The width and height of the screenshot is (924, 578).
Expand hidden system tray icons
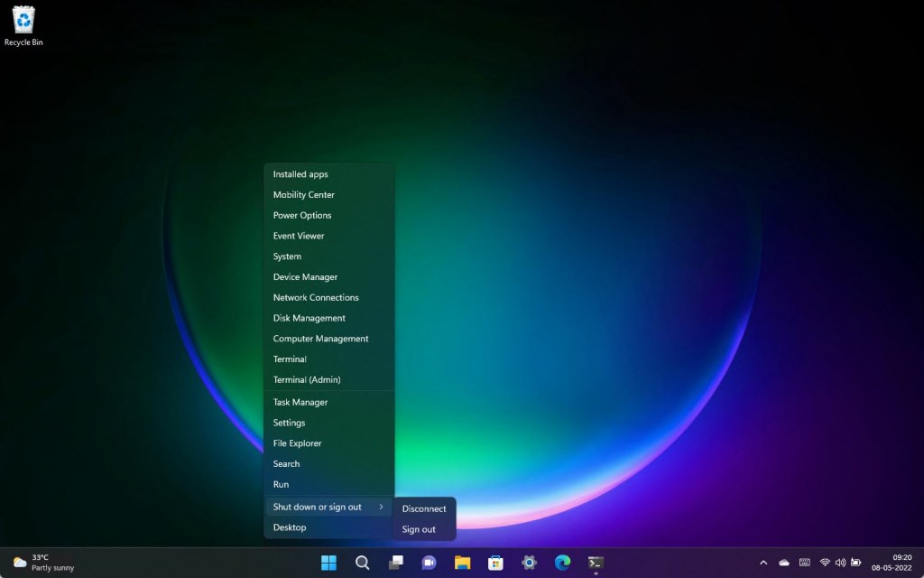763,562
